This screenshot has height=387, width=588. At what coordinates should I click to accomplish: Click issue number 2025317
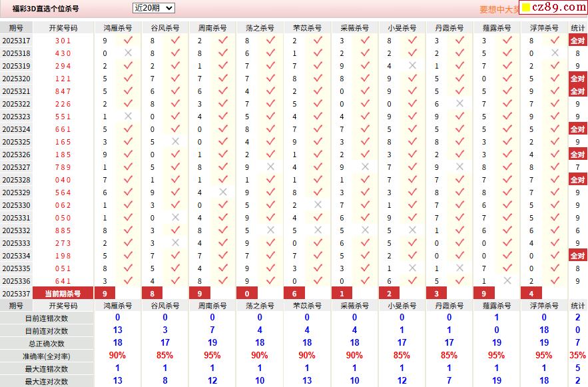pos(16,41)
